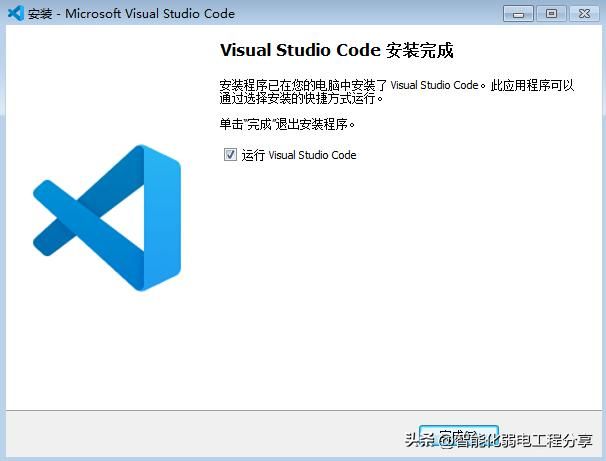Click the Visual Studio Code 安装完成 heading
The image size is (606, 461).
(329, 50)
